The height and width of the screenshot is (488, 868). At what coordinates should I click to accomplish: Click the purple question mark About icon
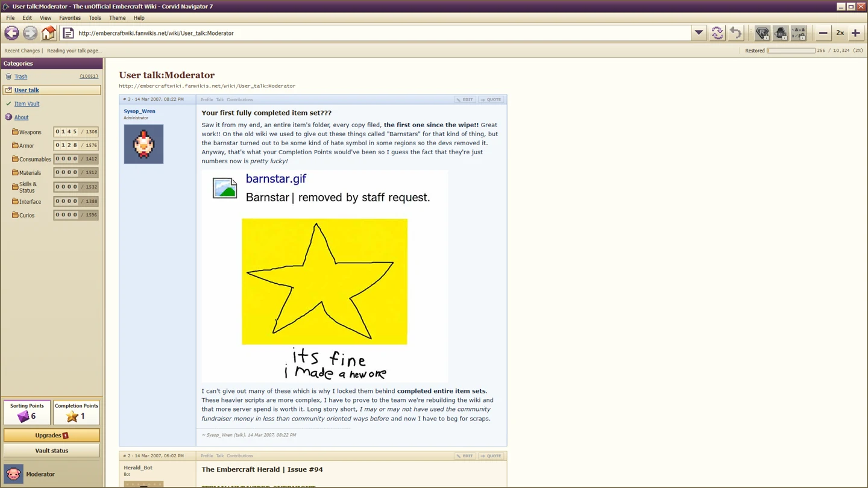(x=8, y=117)
